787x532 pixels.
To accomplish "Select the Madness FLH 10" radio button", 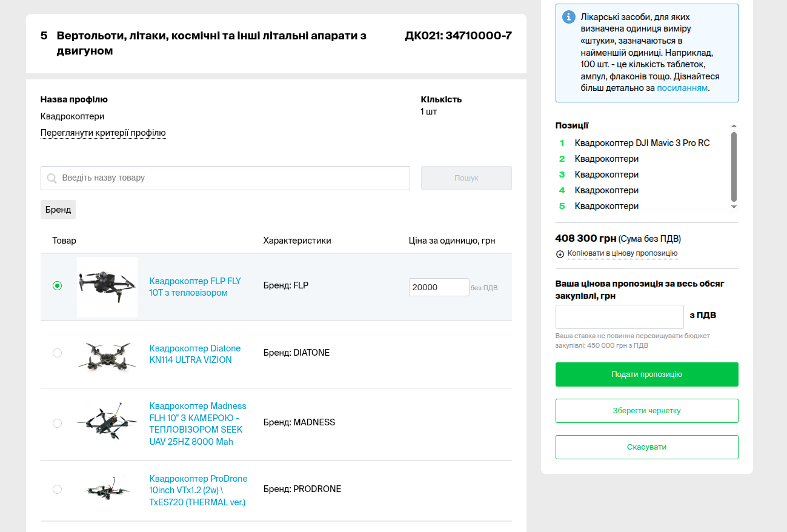I will (57, 423).
